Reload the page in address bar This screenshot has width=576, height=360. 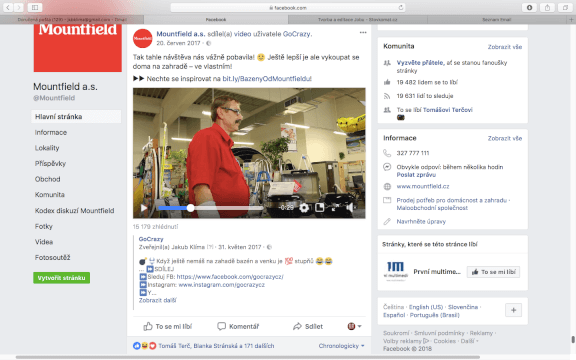click(x=401, y=7)
